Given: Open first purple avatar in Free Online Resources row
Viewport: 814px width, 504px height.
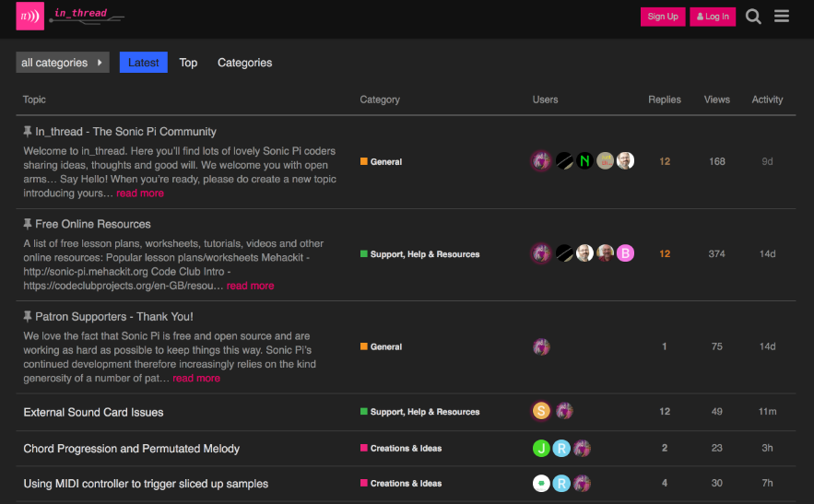Looking at the screenshot, I should [x=541, y=253].
